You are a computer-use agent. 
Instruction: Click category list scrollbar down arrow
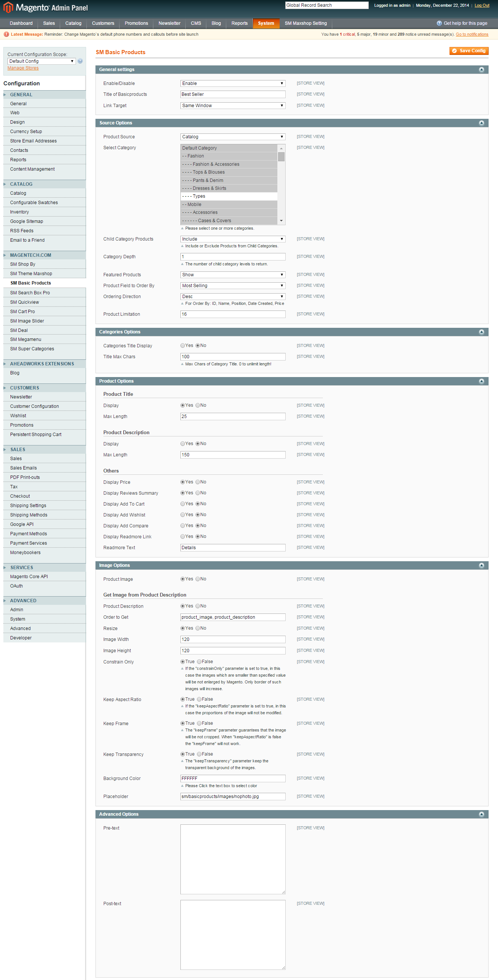(281, 221)
